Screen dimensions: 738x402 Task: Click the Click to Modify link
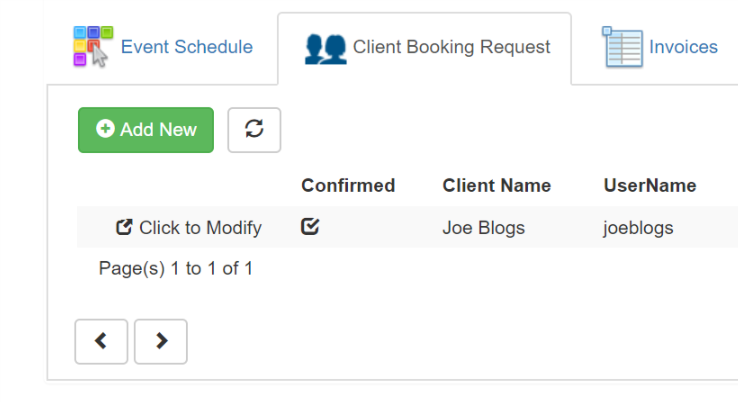189,228
